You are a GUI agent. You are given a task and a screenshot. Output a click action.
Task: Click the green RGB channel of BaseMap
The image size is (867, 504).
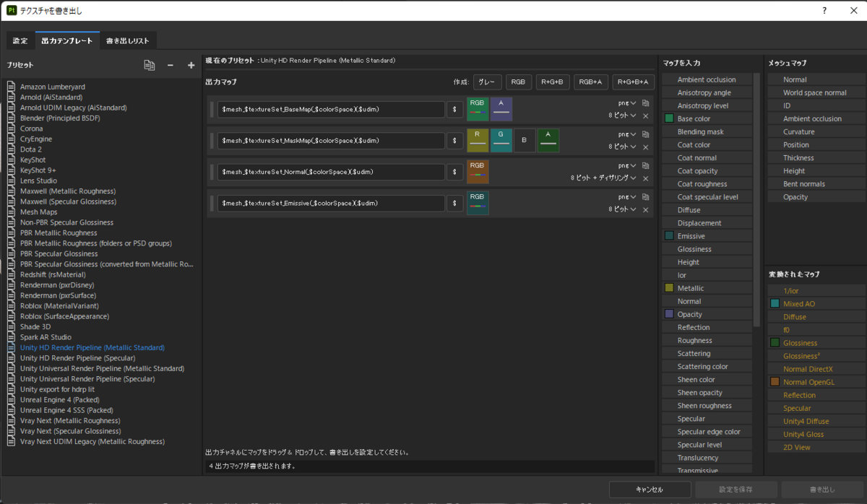point(478,110)
